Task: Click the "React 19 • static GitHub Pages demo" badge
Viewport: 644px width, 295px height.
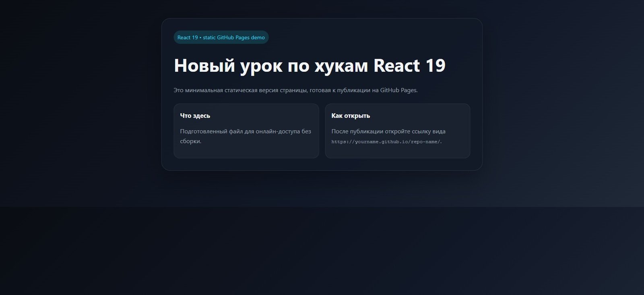Action: pyautogui.click(x=221, y=37)
